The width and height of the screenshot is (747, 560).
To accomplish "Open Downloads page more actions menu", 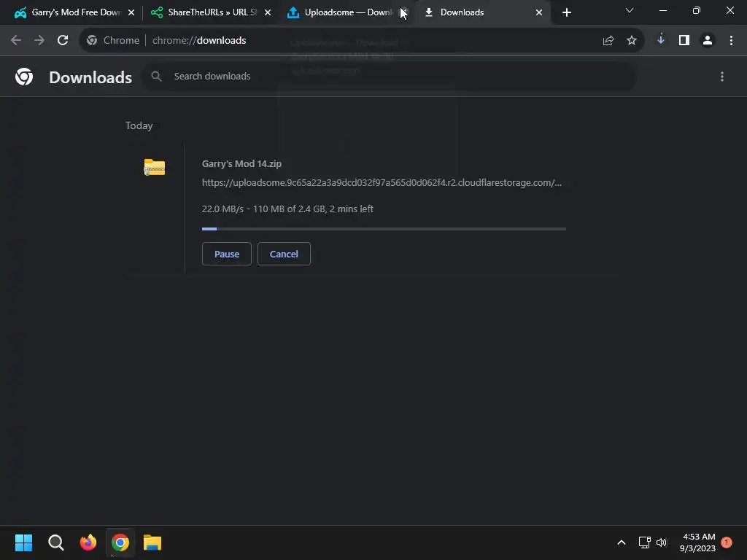I will pyautogui.click(x=722, y=77).
